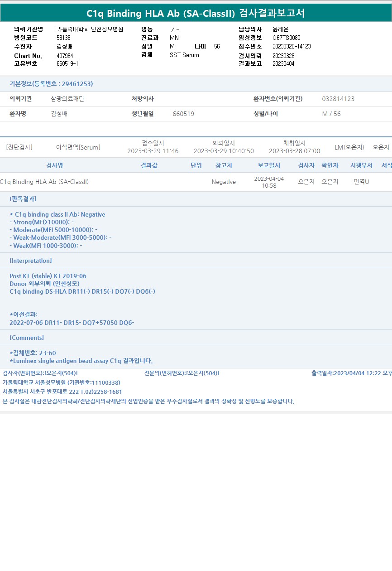Select Chart No. value 407984
This screenshot has width=392, height=571.
(x=65, y=56)
